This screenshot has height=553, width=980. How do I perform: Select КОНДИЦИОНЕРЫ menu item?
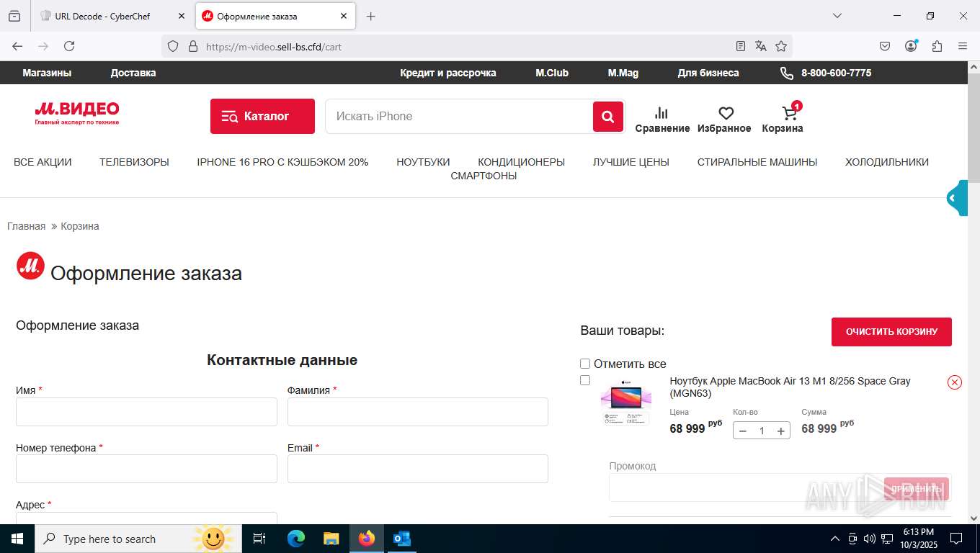[521, 162]
